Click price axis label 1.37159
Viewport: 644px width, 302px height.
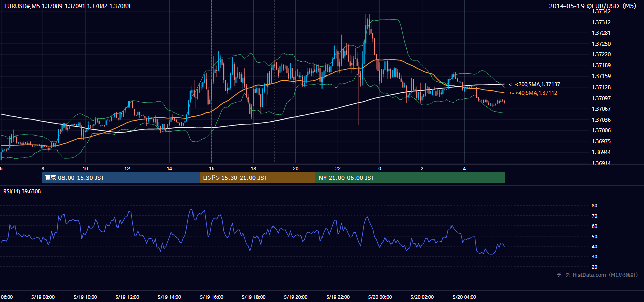[x=601, y=77]
